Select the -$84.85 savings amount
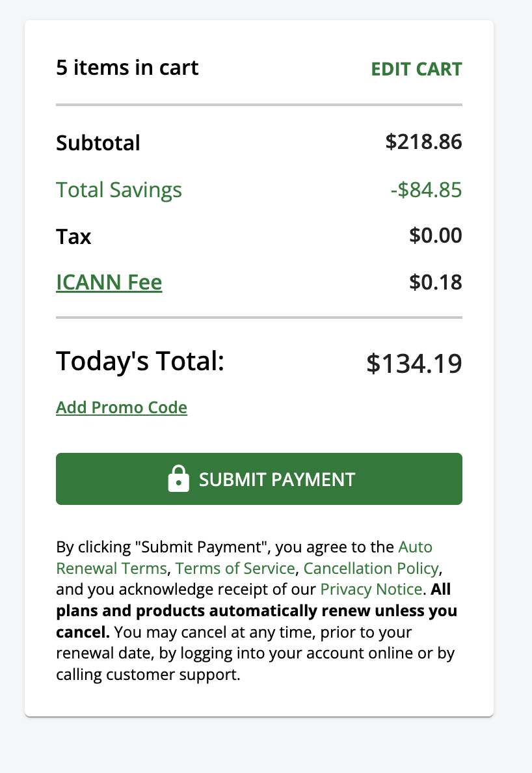 tap(426, 190)
